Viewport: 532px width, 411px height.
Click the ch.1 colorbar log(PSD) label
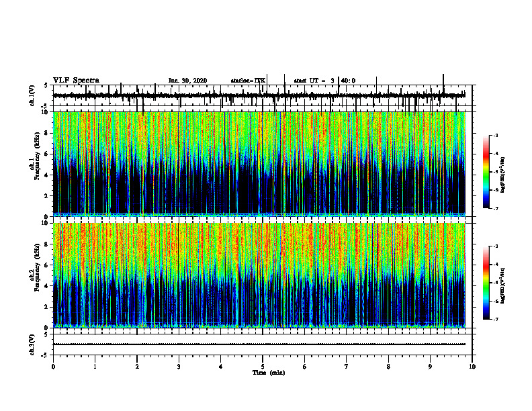point(503,175)
